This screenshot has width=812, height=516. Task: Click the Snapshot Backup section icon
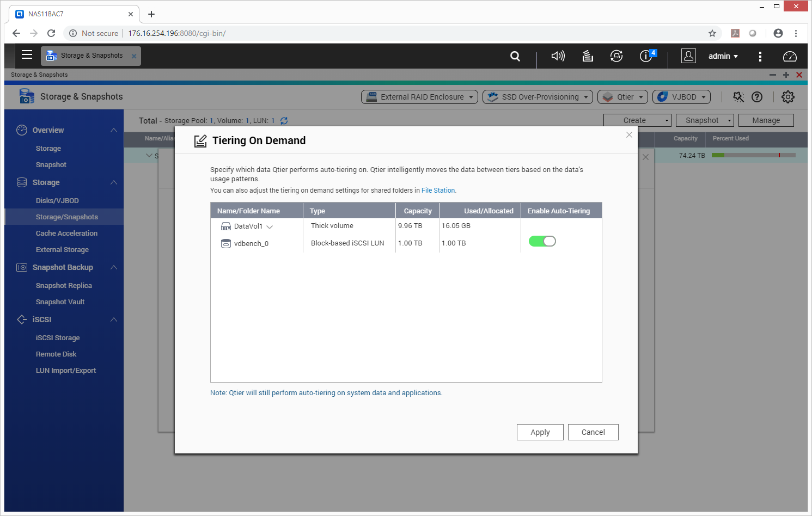pos(22,267)
